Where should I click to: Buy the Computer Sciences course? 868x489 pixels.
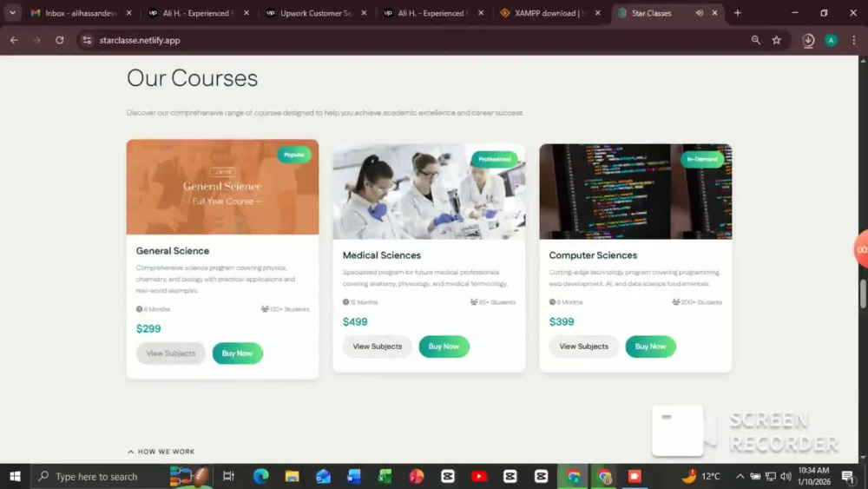[650, 346]
